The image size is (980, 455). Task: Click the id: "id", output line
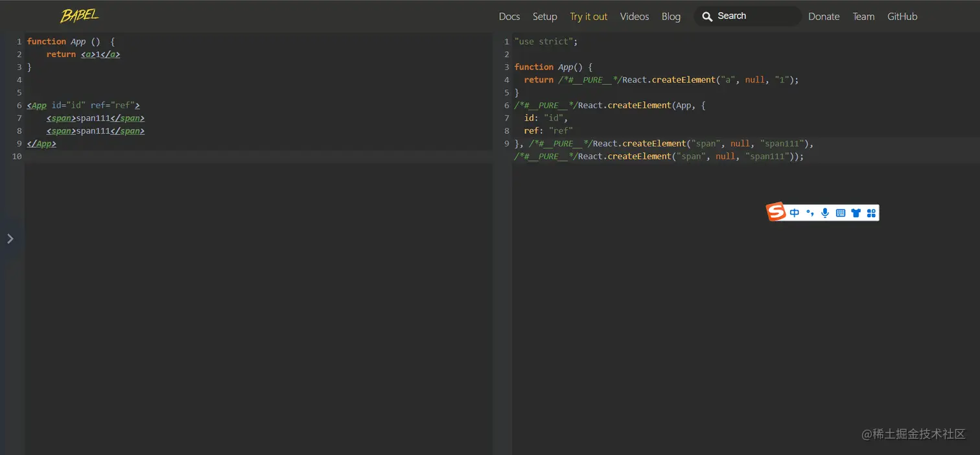pos(546,118)
